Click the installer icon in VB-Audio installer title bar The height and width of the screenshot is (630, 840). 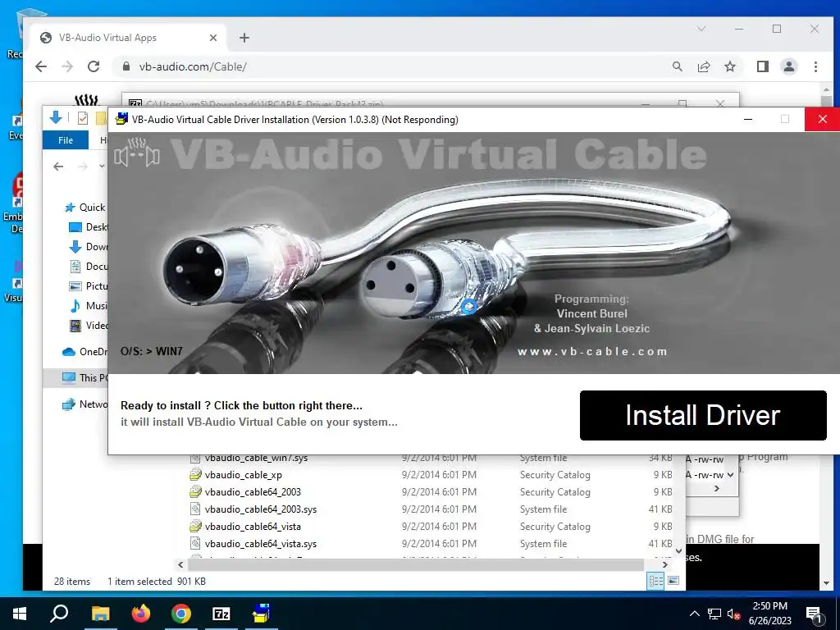pyautogui.click(x=122, y=119)
